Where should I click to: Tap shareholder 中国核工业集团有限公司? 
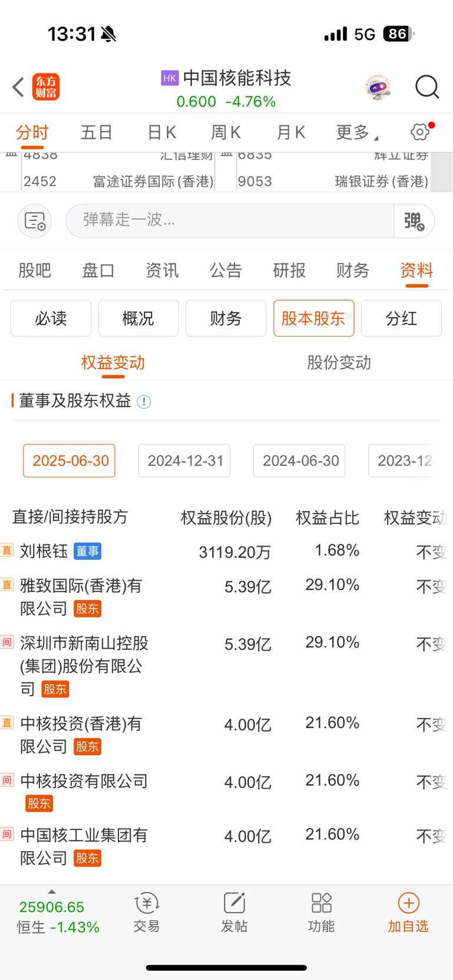click(x=84, y=846)
